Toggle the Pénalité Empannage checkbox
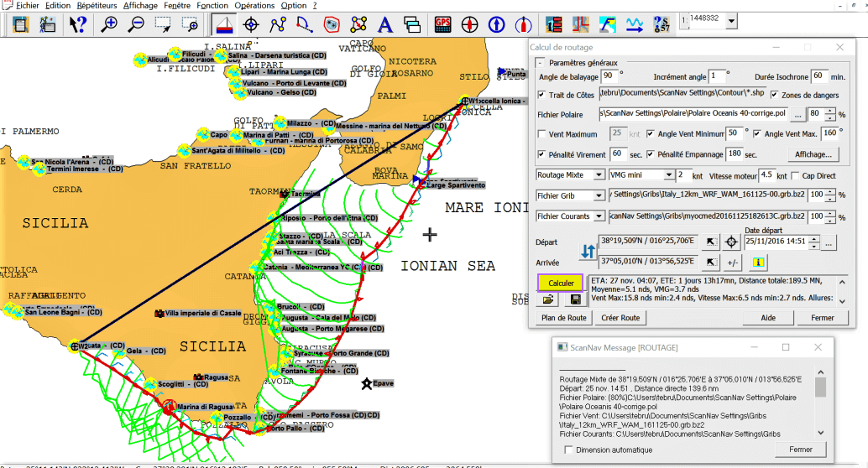The image size is (868, 468). 650,154
